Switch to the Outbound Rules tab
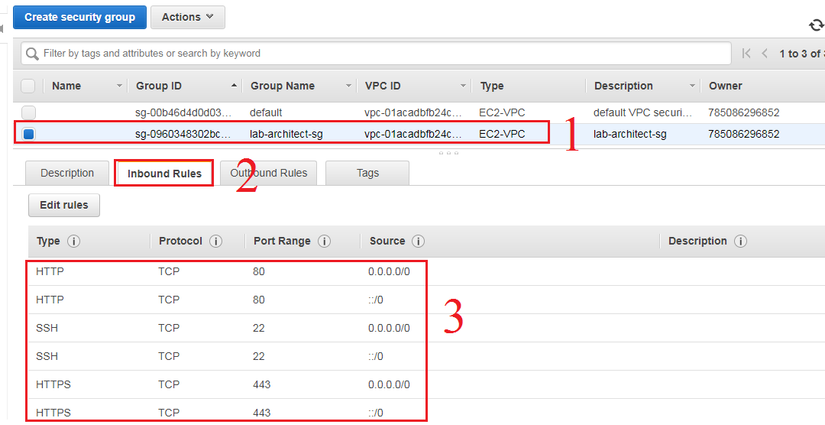The width and height of the screenshot is (825, 425). [x=268, y=173]
